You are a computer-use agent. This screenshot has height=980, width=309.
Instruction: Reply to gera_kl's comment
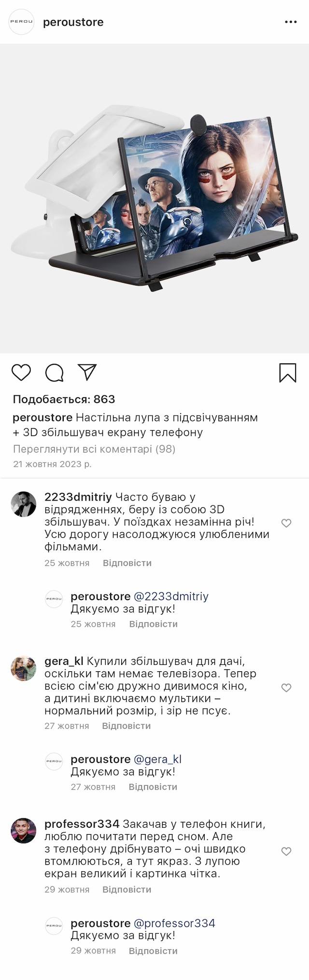[x=126, y=726]
